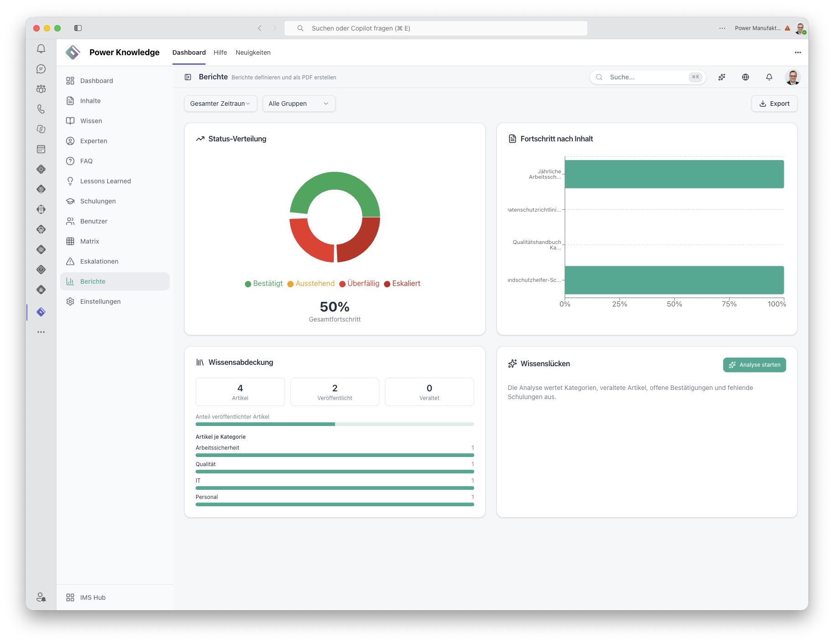Screen dimensions: 834x644
Task: Open the Teams Activity bell icon
Action: (41, 49)
